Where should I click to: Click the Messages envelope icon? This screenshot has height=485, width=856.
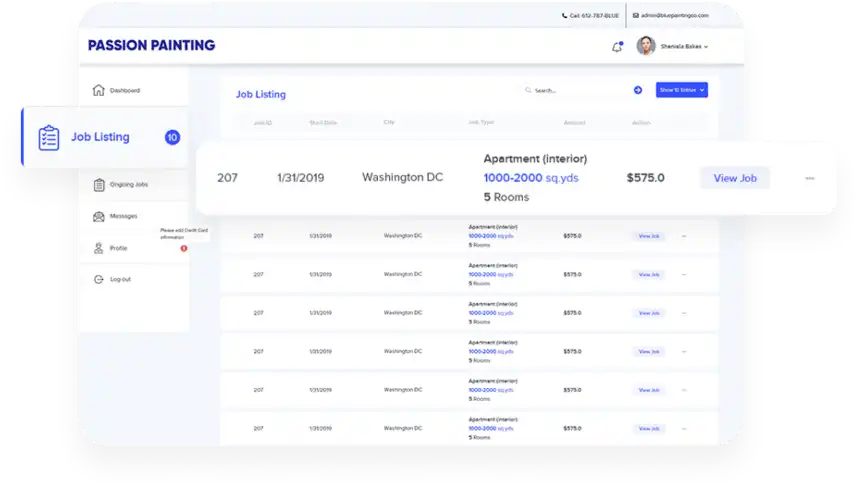click(x=99, y=217)
